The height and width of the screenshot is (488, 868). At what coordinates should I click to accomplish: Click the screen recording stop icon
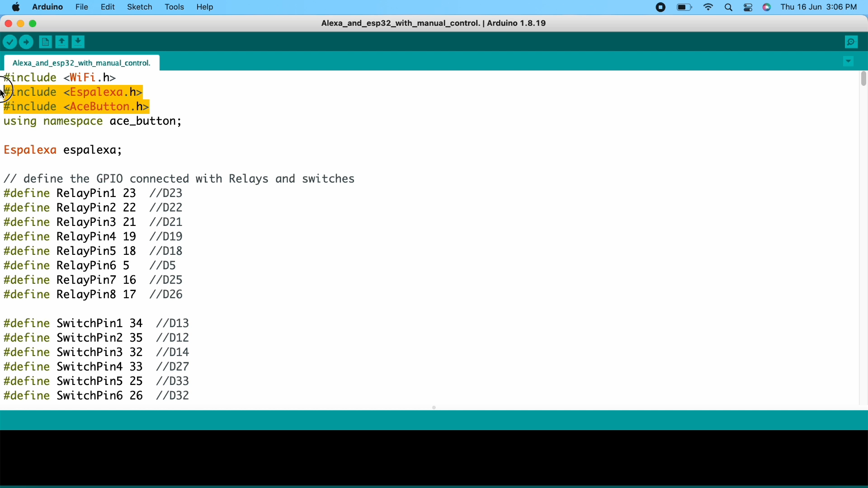661,8
